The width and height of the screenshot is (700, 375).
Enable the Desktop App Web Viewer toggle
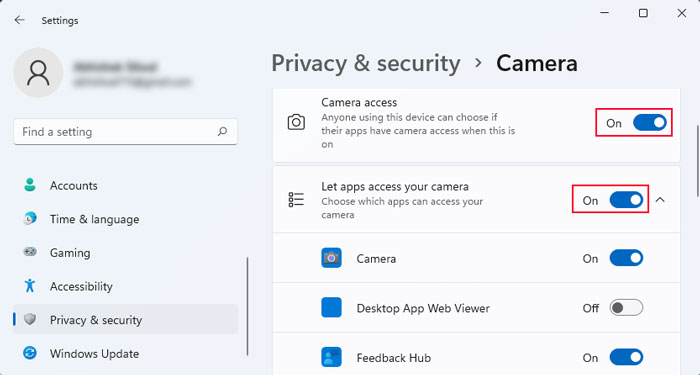[x=626, y=308]
